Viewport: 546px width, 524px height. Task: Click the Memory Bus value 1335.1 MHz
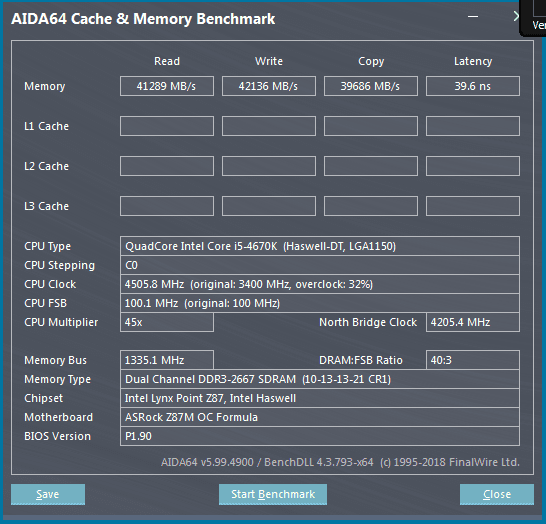pyautogui.click(x=167, y=360)
